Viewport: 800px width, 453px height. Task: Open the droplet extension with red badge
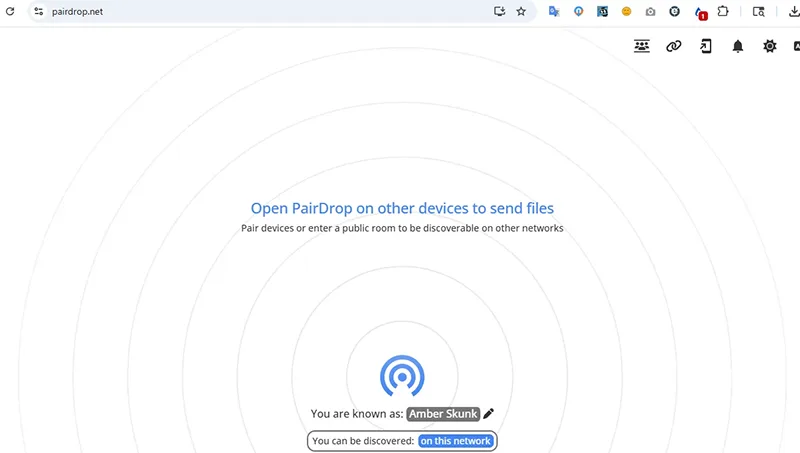(700, 13)
